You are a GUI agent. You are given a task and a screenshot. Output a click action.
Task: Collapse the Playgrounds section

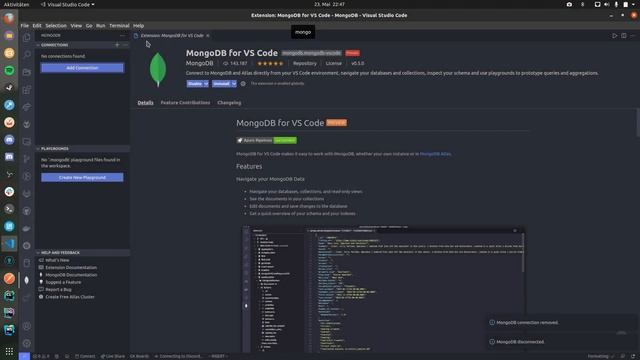[x=38, y=149]
